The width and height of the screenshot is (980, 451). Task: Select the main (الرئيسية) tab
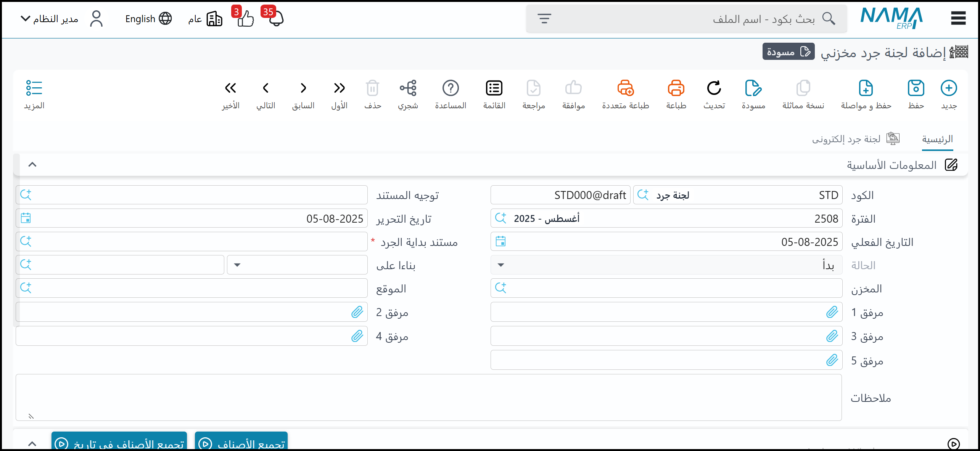(x=937, y=139)
